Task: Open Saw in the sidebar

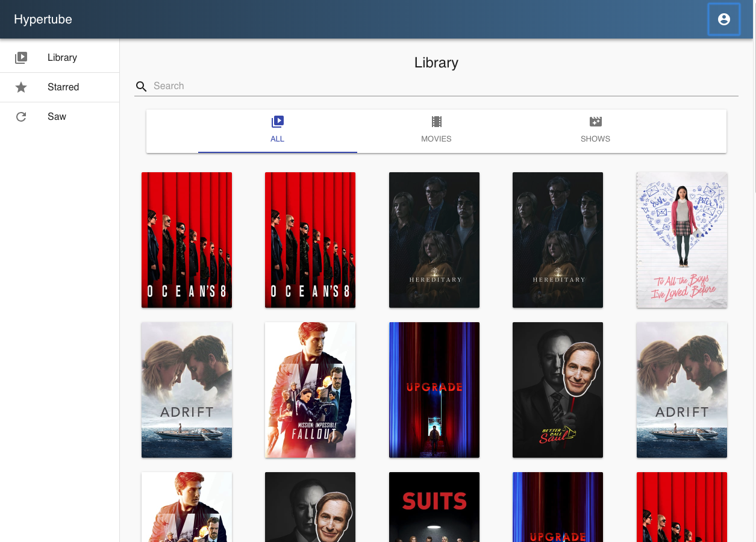Action: tap(60, 117)
